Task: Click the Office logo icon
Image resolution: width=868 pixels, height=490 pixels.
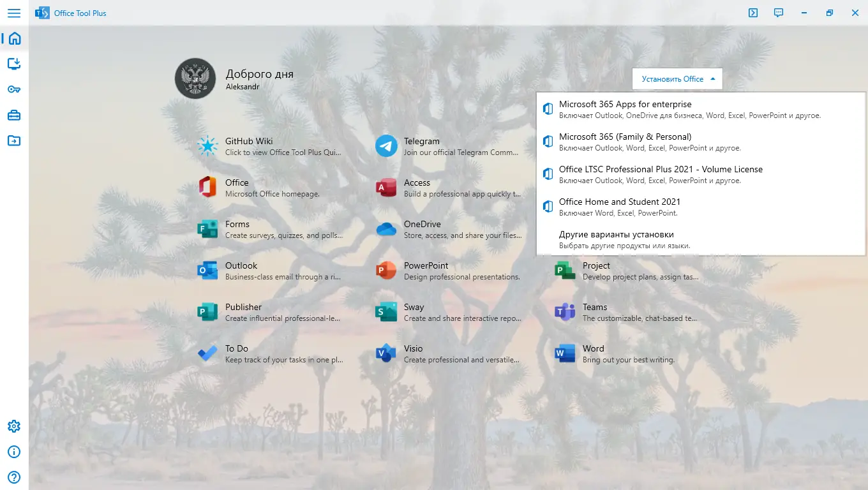Action: (x=207, y=188)
